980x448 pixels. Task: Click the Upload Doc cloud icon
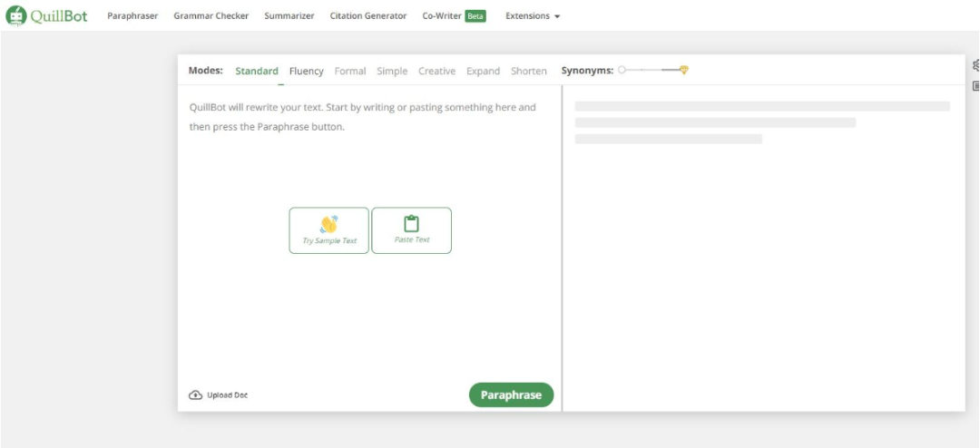195,394
